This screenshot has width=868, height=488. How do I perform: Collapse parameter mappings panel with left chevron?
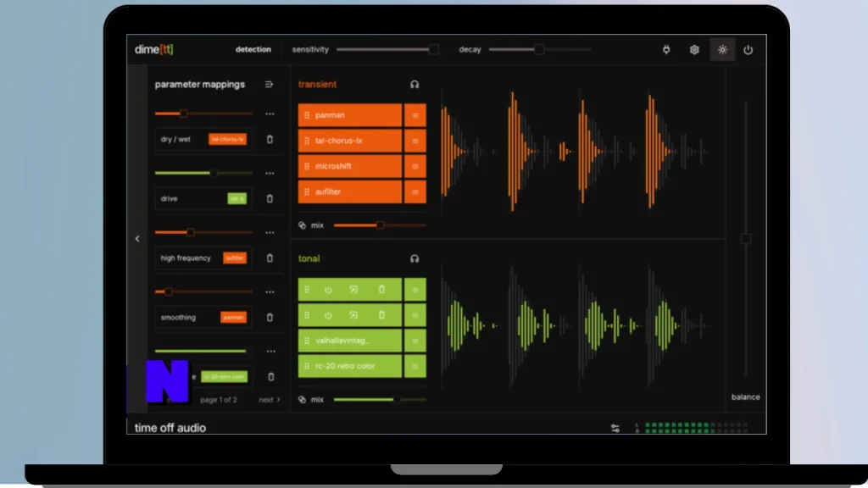coord(137,239)
